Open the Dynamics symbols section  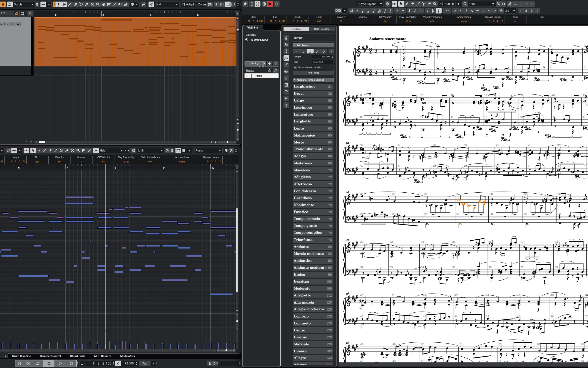(286, 65)
